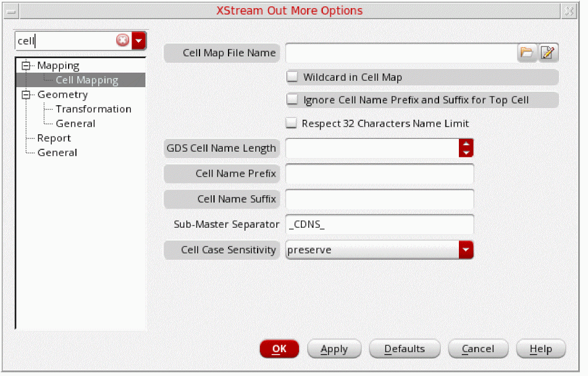
Task: Click the Cancel button
Action: 478,349
